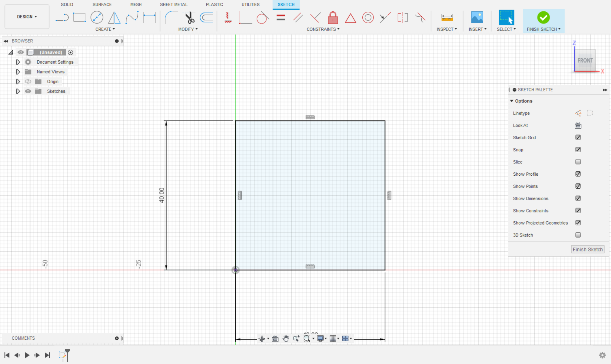This screenshot has width=611, height=364.
Task: Switch to the SURFACE tab
Action: point(102,4)
